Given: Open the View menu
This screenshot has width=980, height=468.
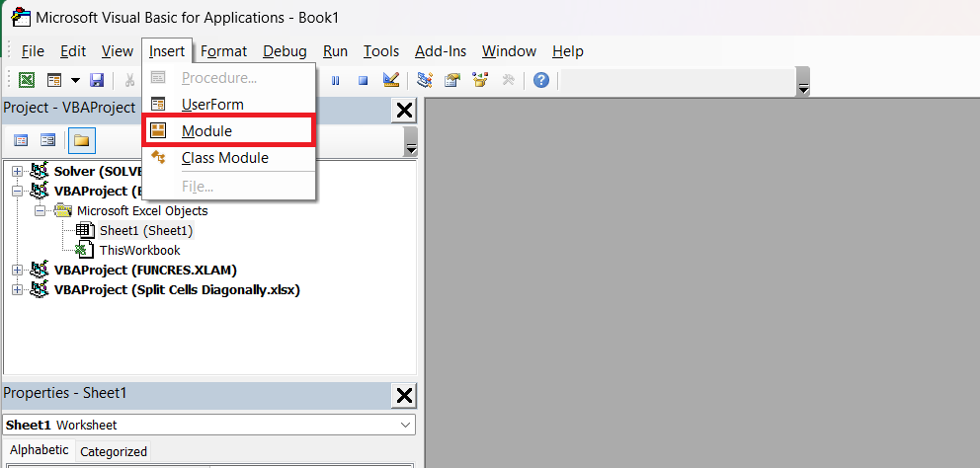Looking at the screenshot, I should pos(118,51).
